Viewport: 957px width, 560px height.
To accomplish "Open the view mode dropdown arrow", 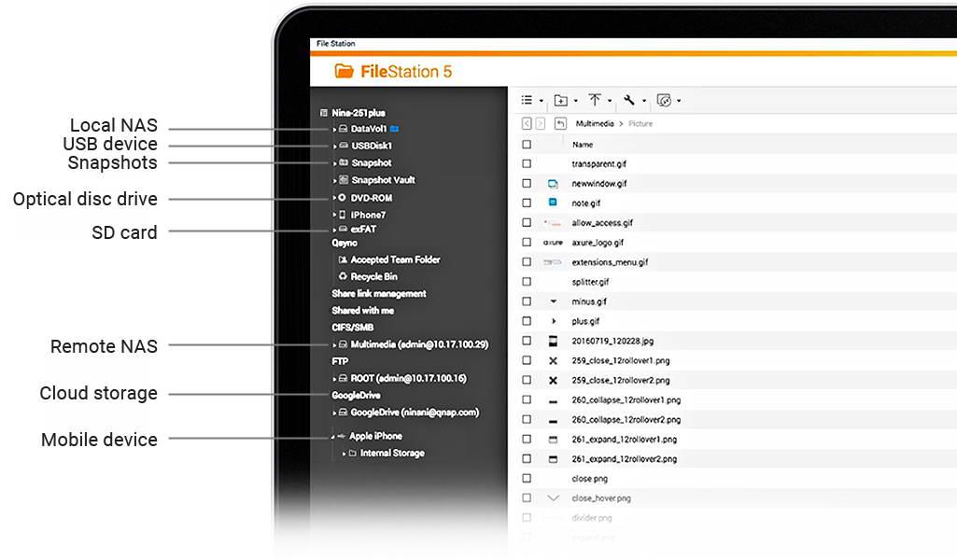I will click(x=542, y=101).
